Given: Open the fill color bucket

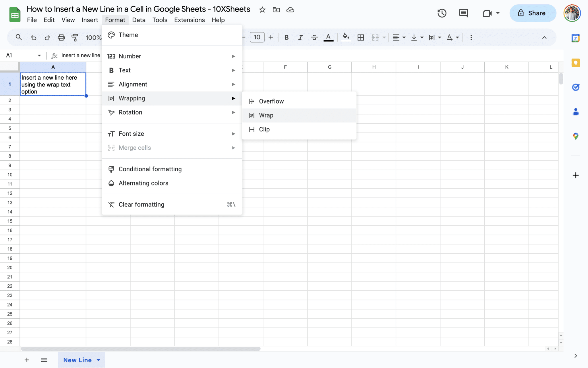Looking at the screenshot, I should click(346, 37).
